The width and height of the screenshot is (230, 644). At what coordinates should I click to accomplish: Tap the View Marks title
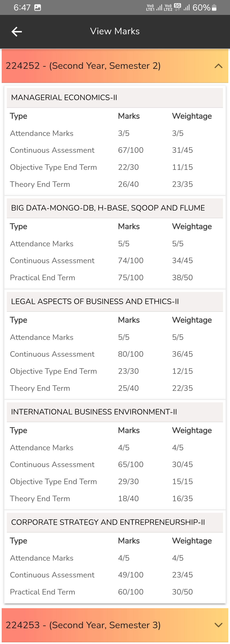115,32
